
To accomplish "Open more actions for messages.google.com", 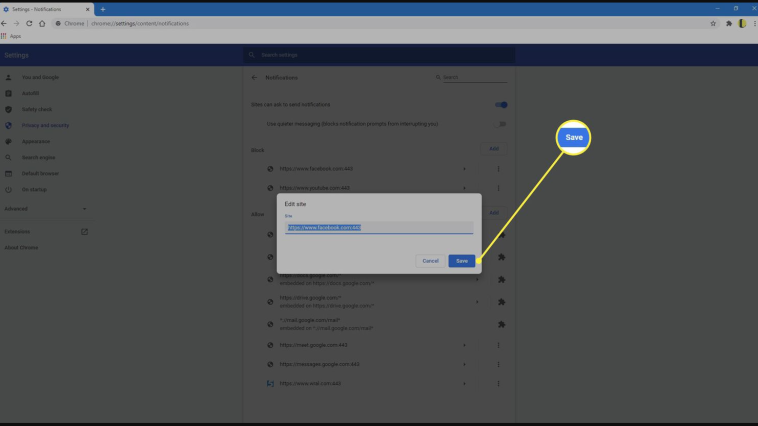I will (x=498, y=364).
